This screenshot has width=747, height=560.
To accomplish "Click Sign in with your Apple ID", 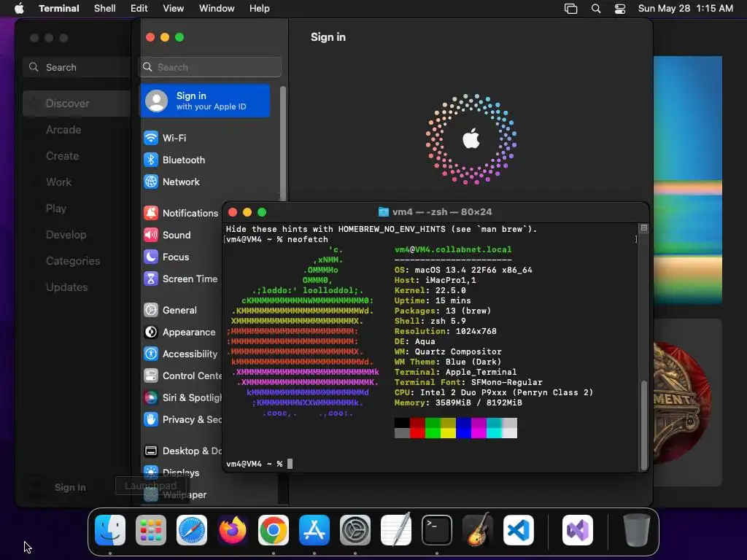I will point(205,101).
